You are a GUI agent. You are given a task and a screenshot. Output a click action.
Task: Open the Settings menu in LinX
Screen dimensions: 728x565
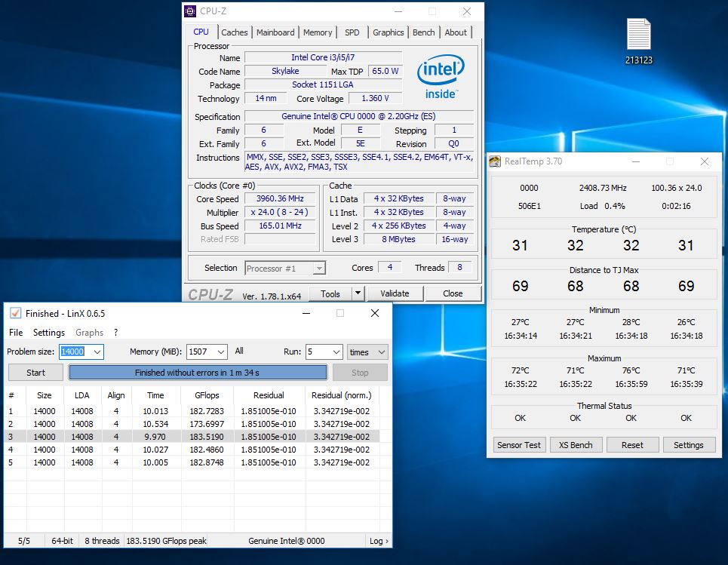pyautogui.click(x=49, y=333)
